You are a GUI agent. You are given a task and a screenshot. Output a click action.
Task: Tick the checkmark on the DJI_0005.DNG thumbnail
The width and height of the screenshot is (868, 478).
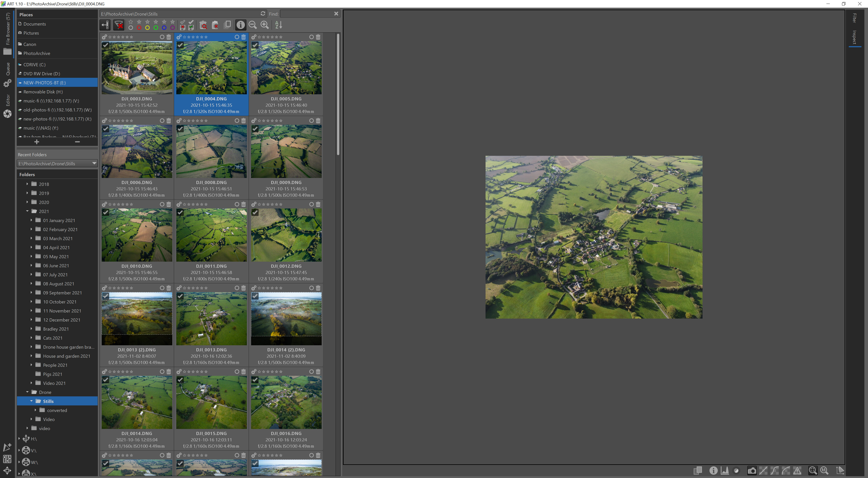255,45
